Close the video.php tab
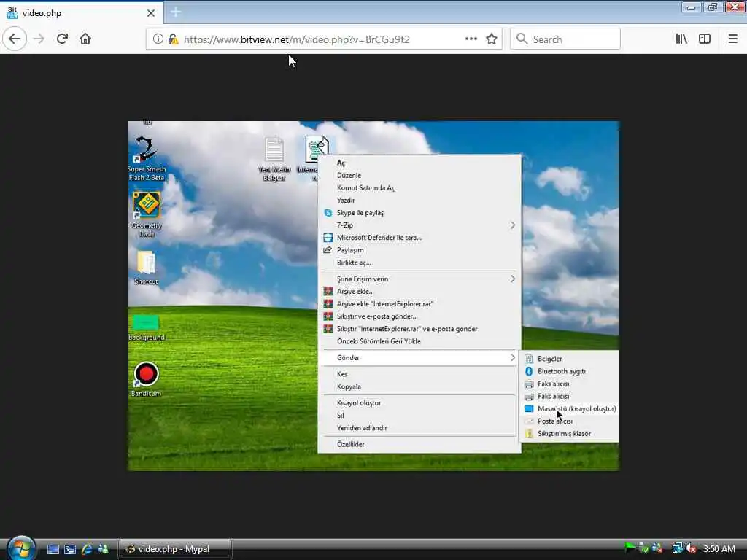747x560 pixels. 151,13
